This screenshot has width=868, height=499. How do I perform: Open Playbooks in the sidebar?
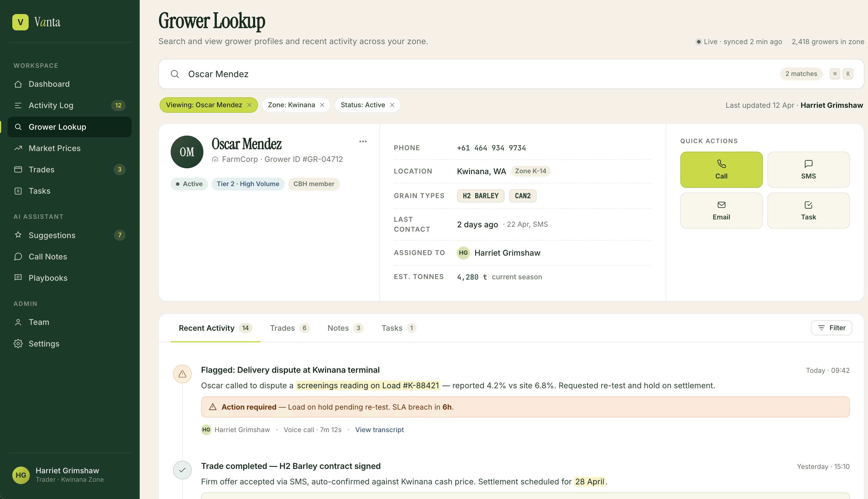tap(48, 278)
